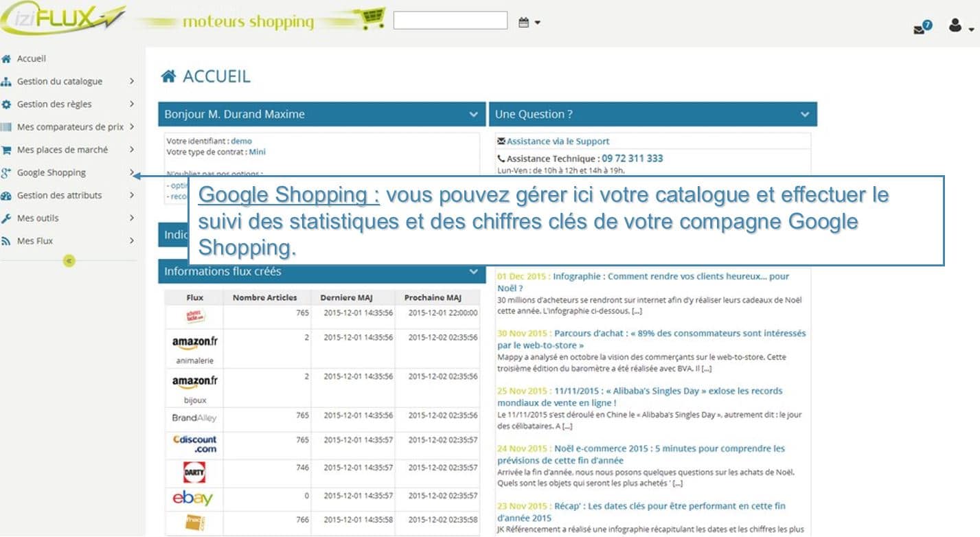Click the Fnac logo in flux table
The height and width of the screenshot is (537, 980).
coord(194,523)
